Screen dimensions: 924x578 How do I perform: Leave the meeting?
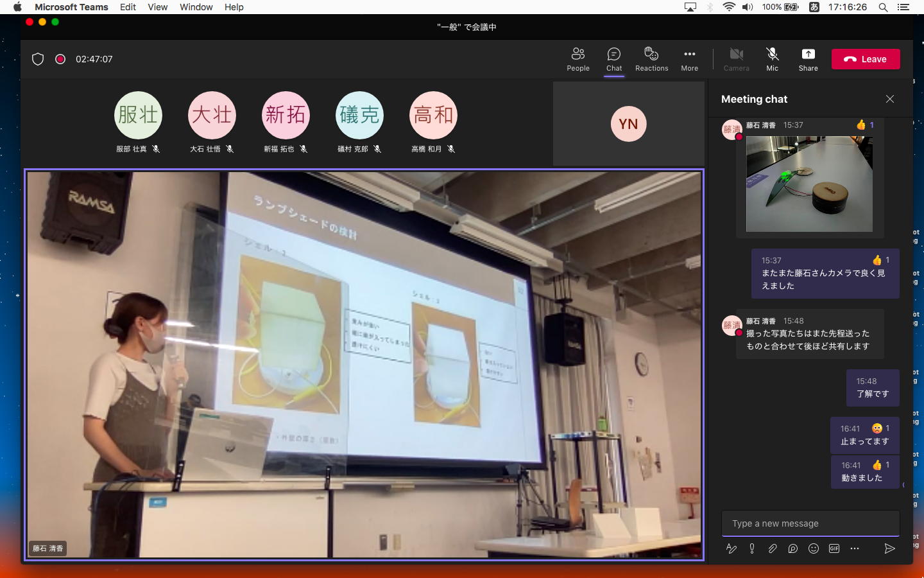pyautogui.click(x=866, y=59)
